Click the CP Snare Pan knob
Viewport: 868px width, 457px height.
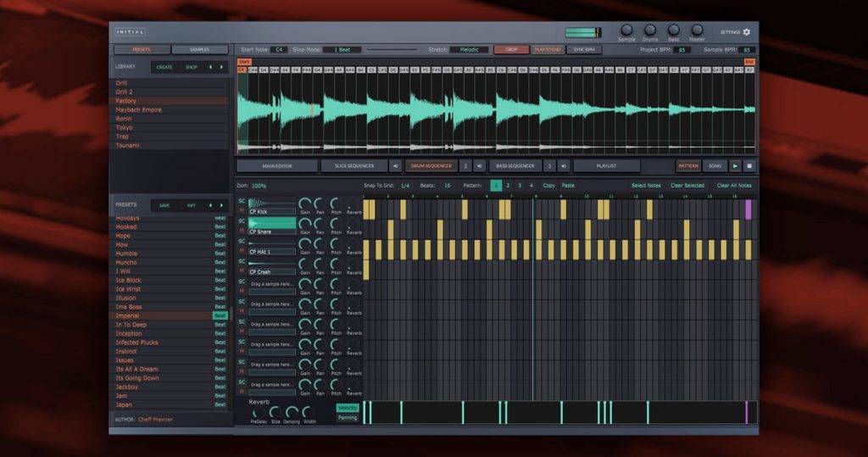pyautogui.click(x=320, y=224)
